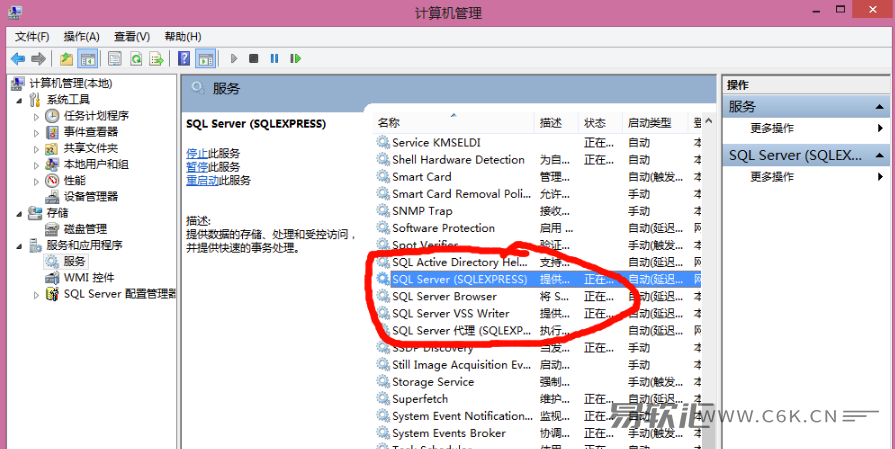Collapse the 服务和应用程序 tree node
Image resolution: width=895 pixels, height=449 pixels.
[19, 246]
